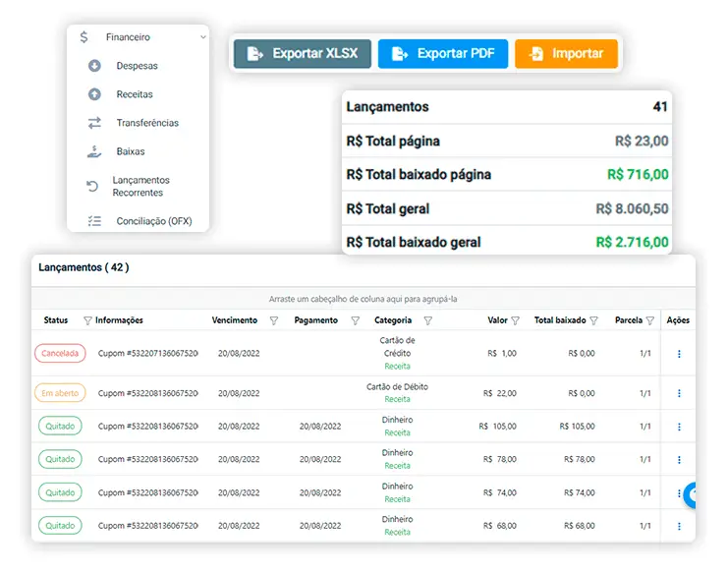This screenshot has height=573, width=728.
Task: Click the orange Importar button
Action: [567, 54]
